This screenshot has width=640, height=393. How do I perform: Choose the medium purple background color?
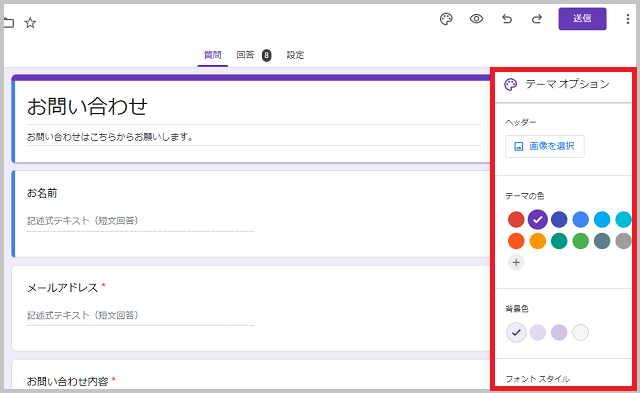click(x=559, y=332)
